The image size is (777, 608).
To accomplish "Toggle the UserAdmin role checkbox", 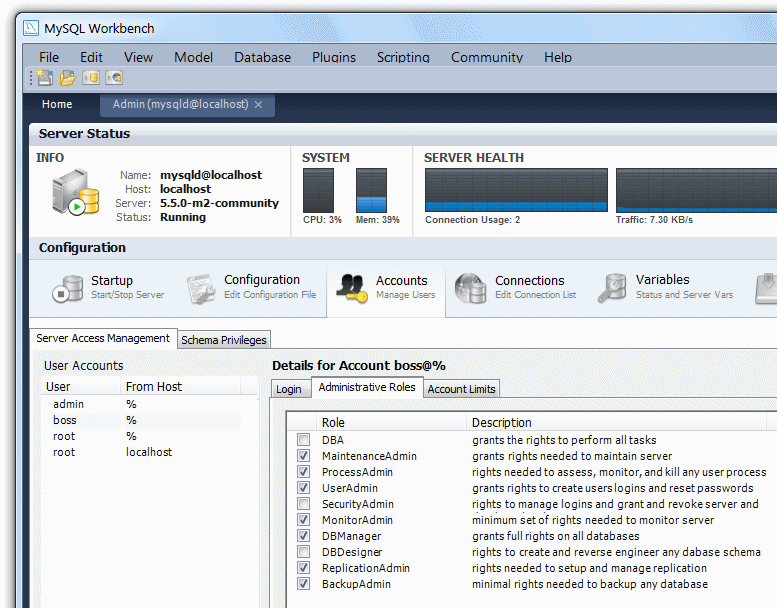I will coord(303,488).
